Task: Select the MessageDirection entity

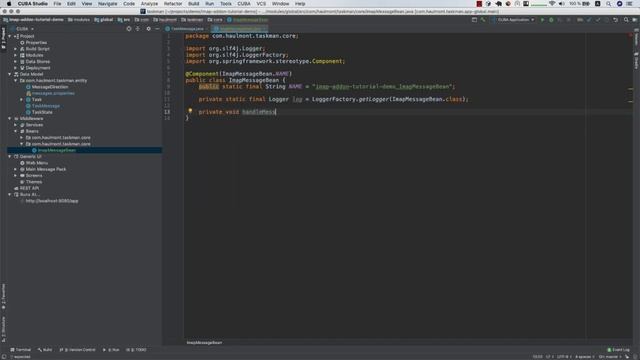Action: point(50,87)
